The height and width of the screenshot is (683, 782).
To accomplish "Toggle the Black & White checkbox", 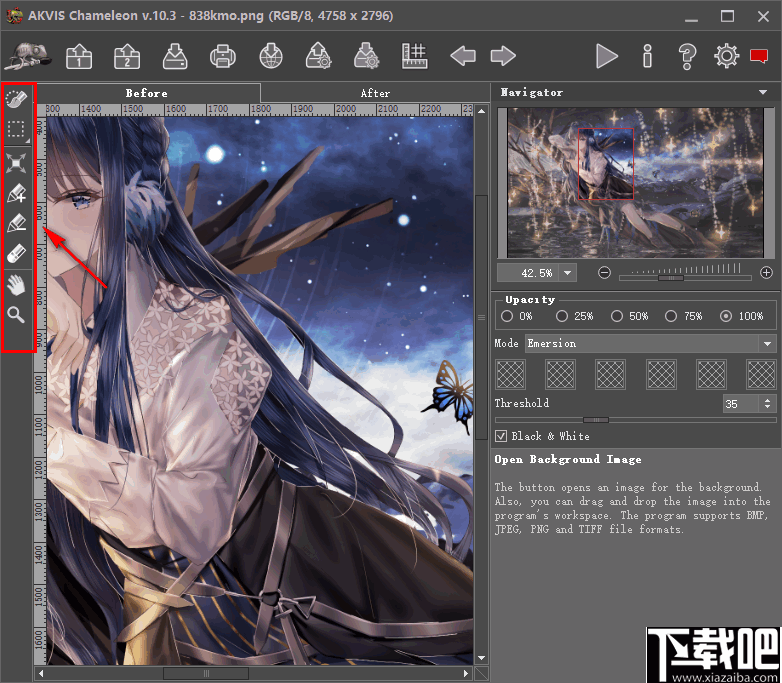I will point(502,436).
